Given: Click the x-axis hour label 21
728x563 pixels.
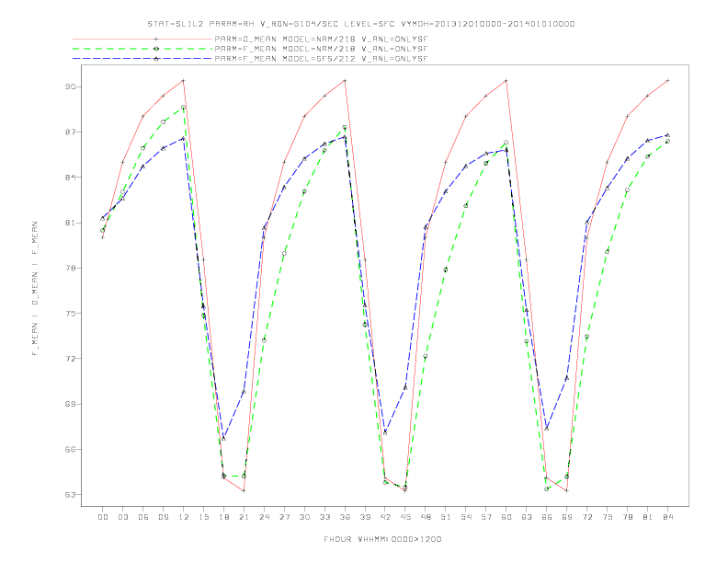Looking at the screenshot, I should click(x=244, y=517).
